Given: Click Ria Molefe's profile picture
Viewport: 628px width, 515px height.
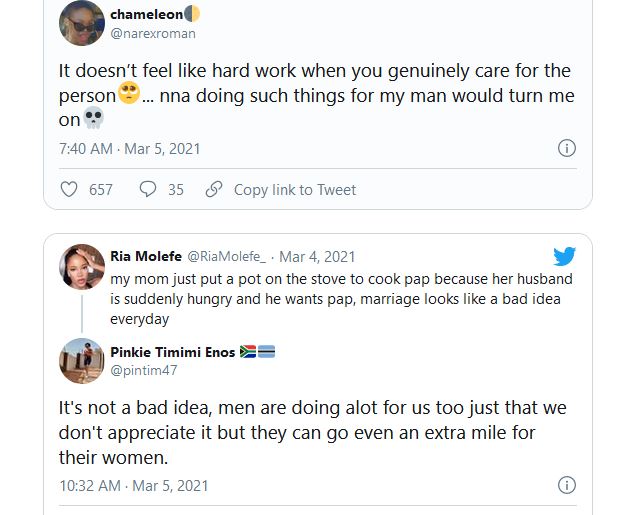Looking at the screenshot, I should coord(82,267).
